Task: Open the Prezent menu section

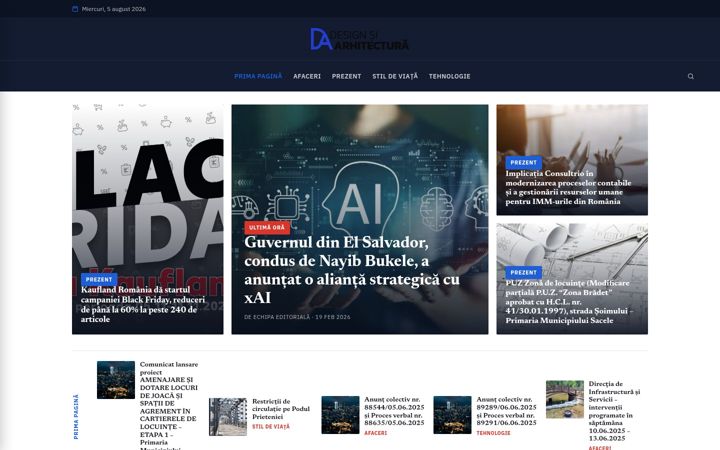Action: [346, 76]
